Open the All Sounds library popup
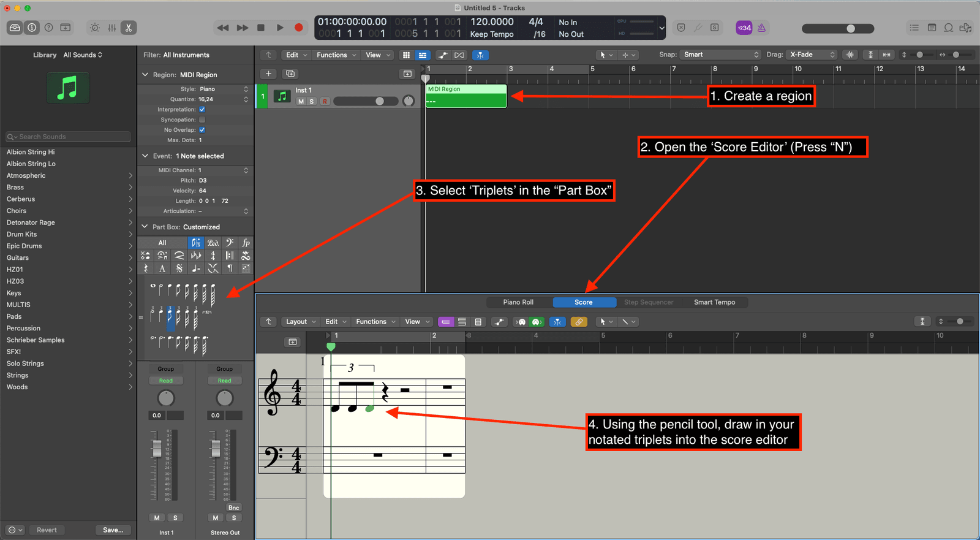This screenshot has height=540, width=980. [83, 55]
